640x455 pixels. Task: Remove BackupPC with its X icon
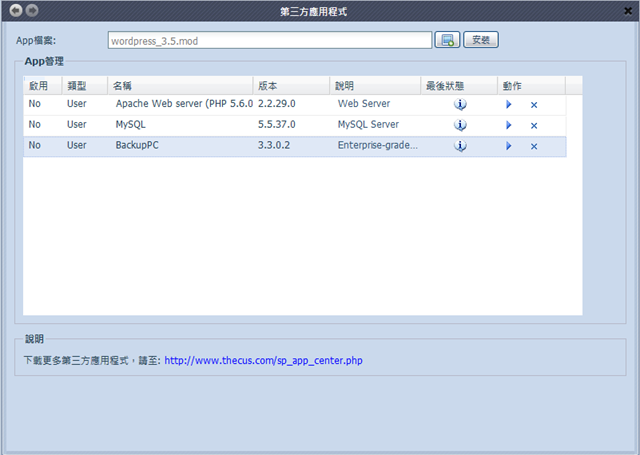coord(534,146)
